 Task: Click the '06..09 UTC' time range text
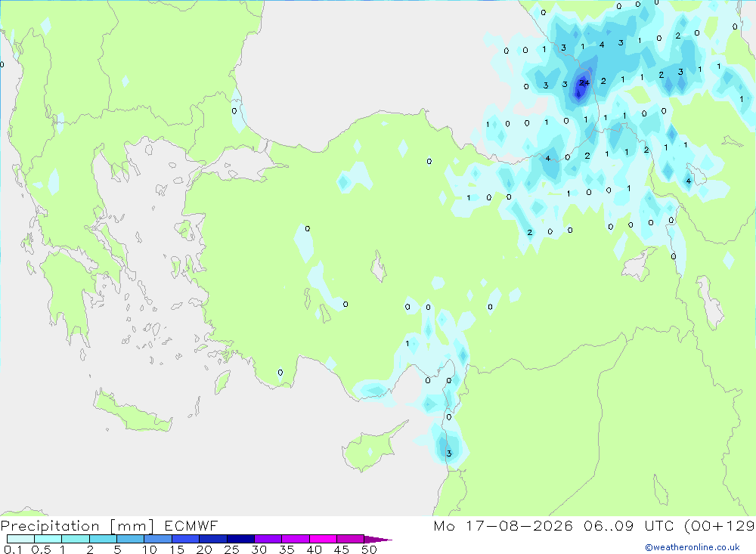click(629, 525)
